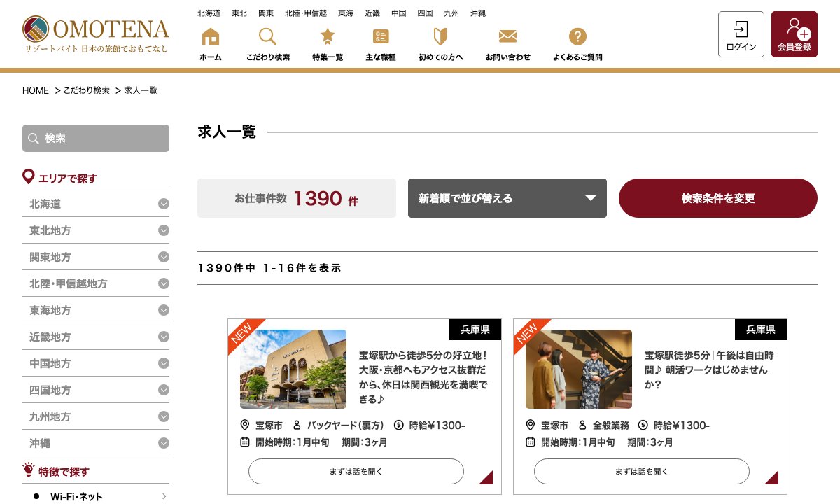This screenshot has height=504, width=840.
Task: Select 沖縄 in top region links
Action: click(478, 13)
